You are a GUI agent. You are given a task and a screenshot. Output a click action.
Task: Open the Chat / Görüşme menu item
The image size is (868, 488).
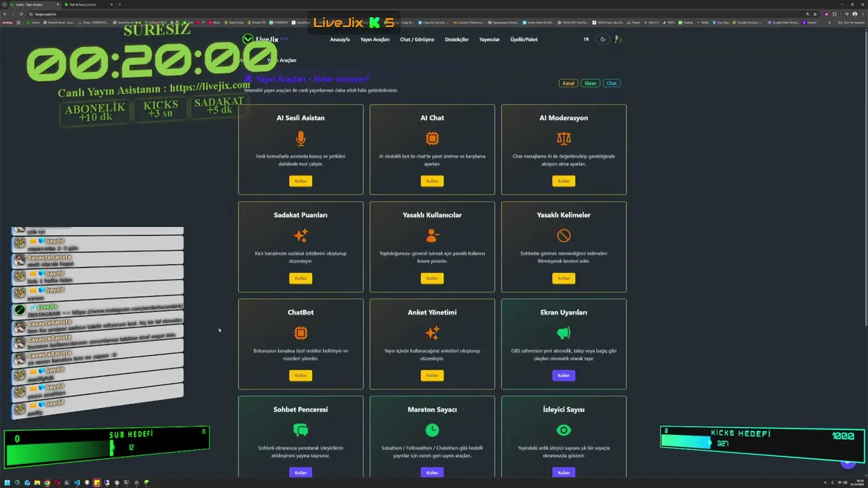pos(417,39)
